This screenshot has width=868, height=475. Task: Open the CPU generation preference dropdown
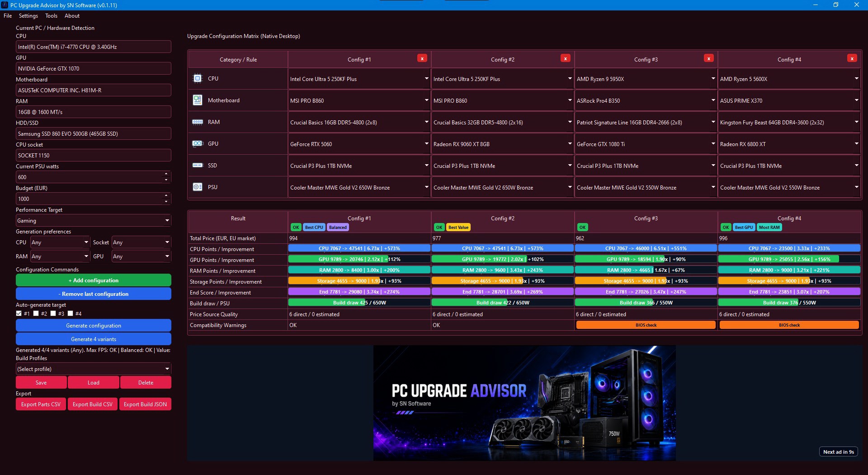(x=60, y=242)
